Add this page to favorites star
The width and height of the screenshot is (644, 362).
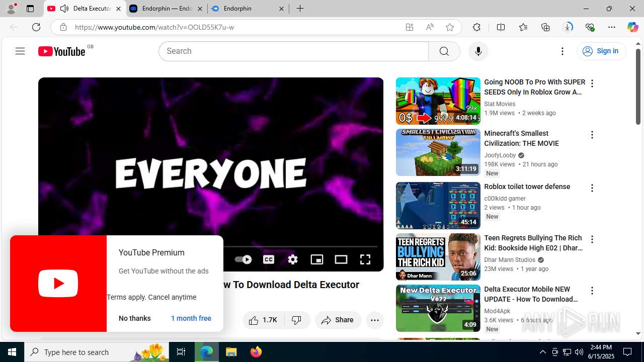pos(450,27)
